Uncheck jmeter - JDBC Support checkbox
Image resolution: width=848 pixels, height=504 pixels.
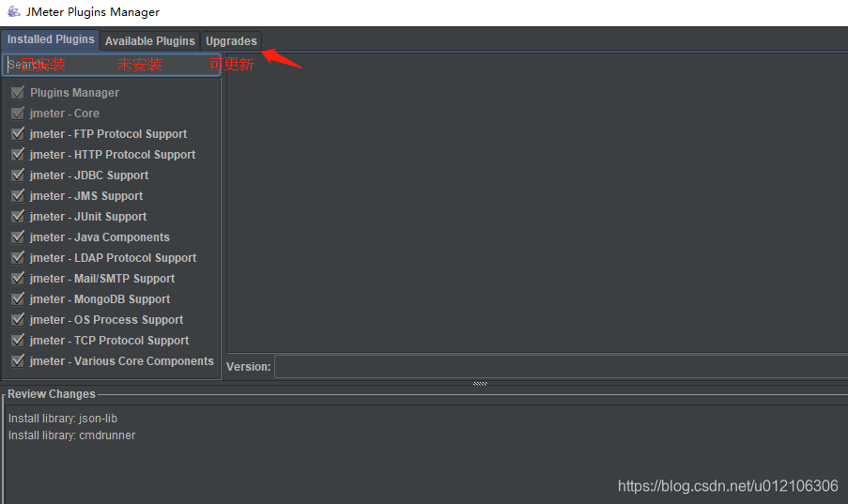[18, 176]
